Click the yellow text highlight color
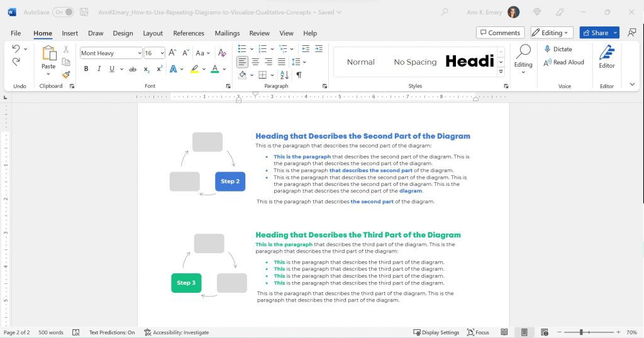The height and width of the screenshot is (338, 644). (195, 69)
